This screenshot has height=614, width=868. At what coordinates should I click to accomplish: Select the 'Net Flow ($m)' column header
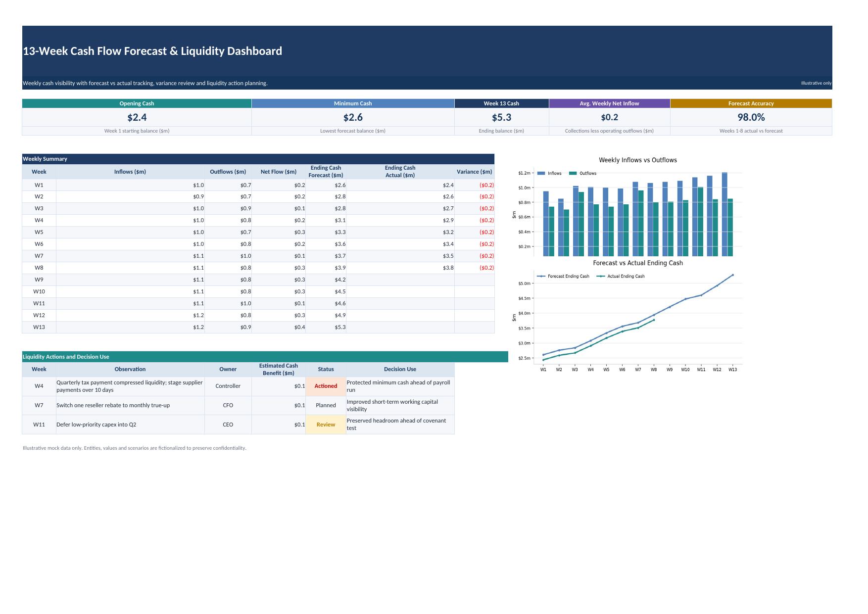(x=279, y=172)
